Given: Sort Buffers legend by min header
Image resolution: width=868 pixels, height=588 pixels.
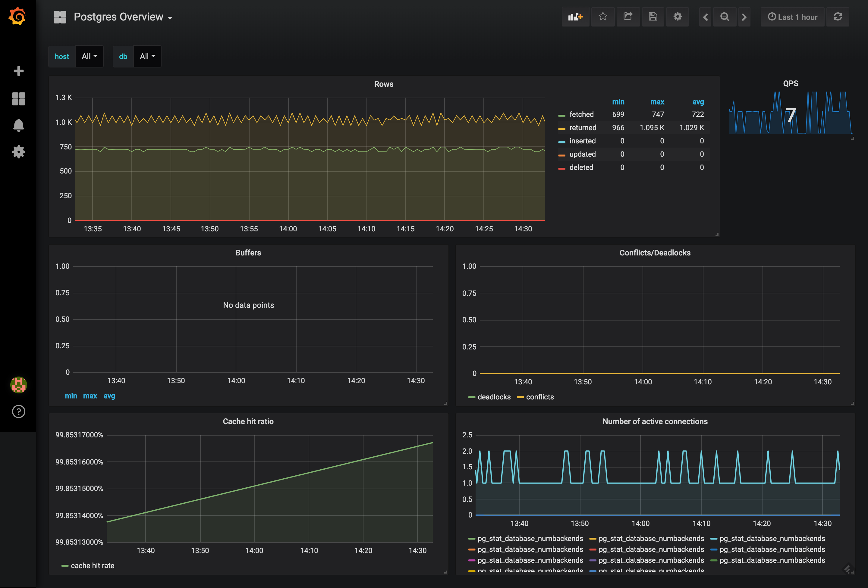Looking at the screenshot, I should point(71,396).
